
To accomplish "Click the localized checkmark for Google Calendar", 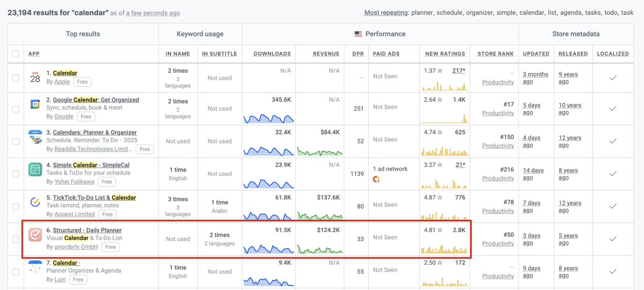I will (613, 108).
